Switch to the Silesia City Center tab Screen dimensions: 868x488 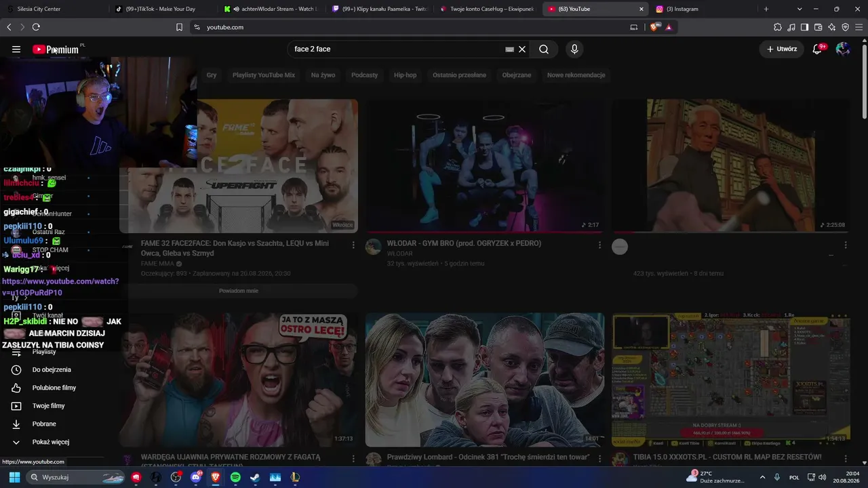54,9
